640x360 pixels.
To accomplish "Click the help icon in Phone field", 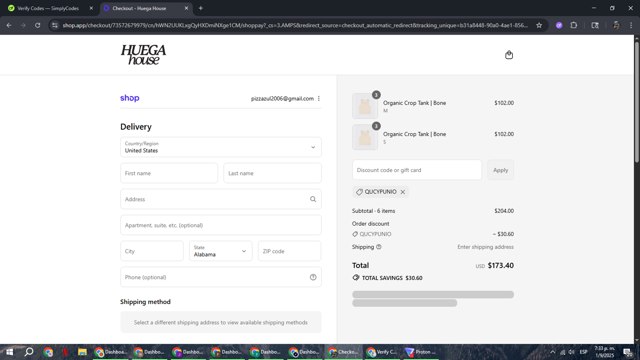I will pos(313,277).
